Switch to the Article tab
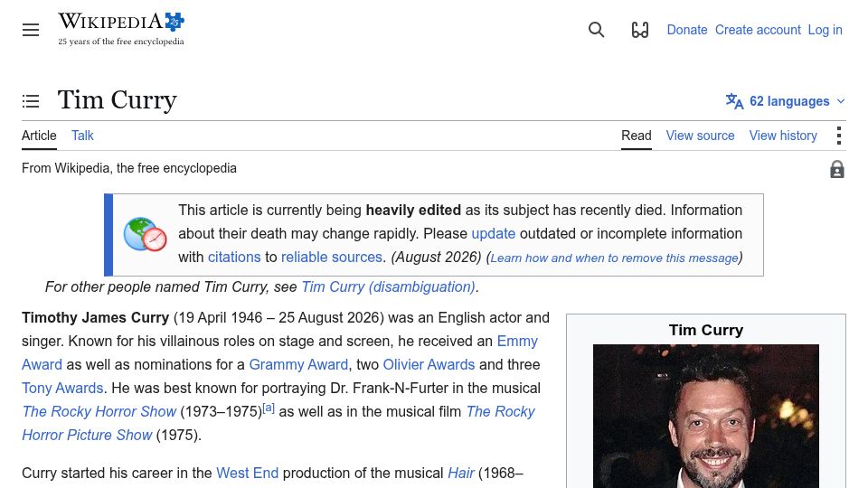Screen dimensions: 868x488 tap(39, 136)
